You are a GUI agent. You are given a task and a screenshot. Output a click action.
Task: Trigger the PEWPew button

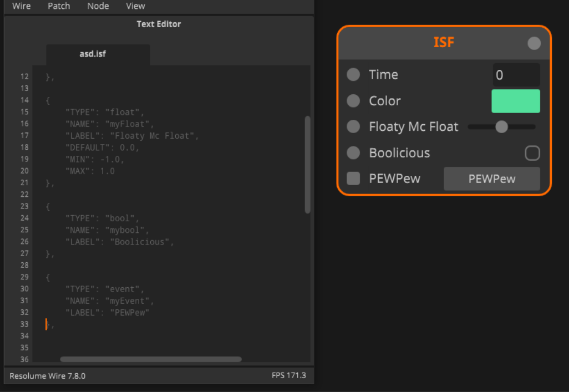pyautogui.click(x=492, y=179)
